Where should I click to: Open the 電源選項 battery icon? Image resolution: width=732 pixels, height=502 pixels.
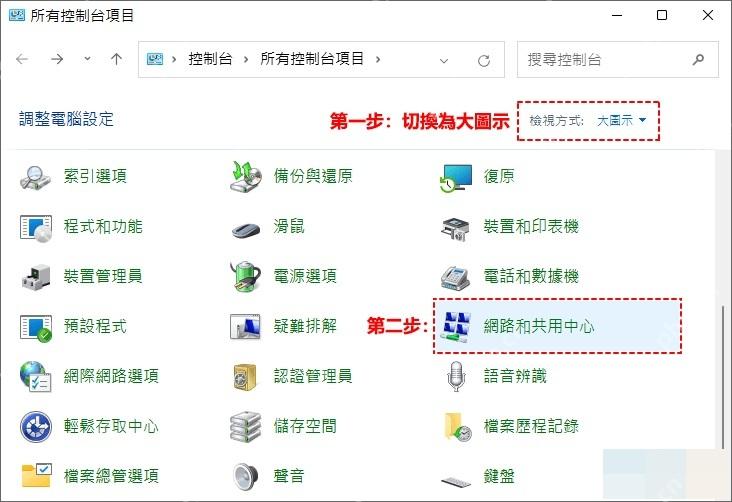[246, 276]
